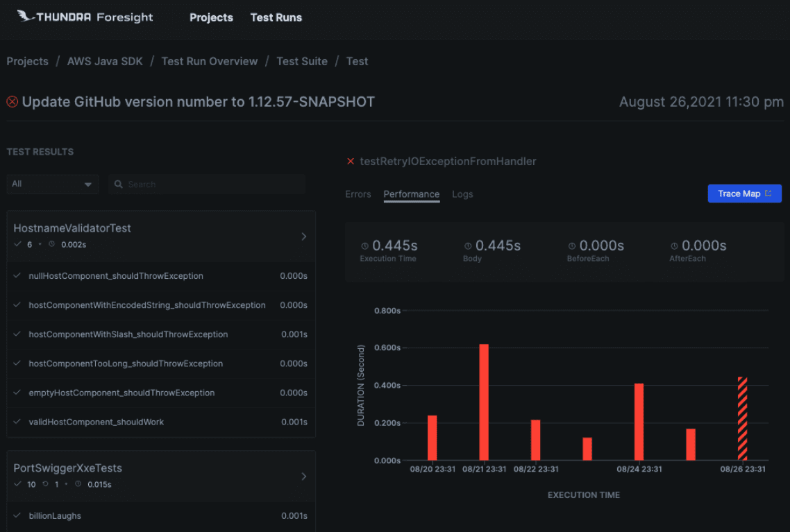Click checkmark beside emptyHostComponent_shouldThrowException
The height and width of the screenshot is (532, 790).
[x=17, y=393]
